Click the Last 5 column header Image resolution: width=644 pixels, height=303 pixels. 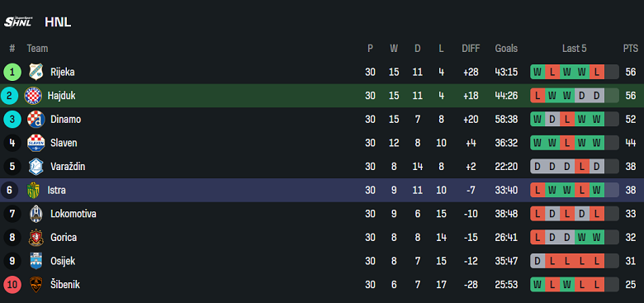[574, 49]
